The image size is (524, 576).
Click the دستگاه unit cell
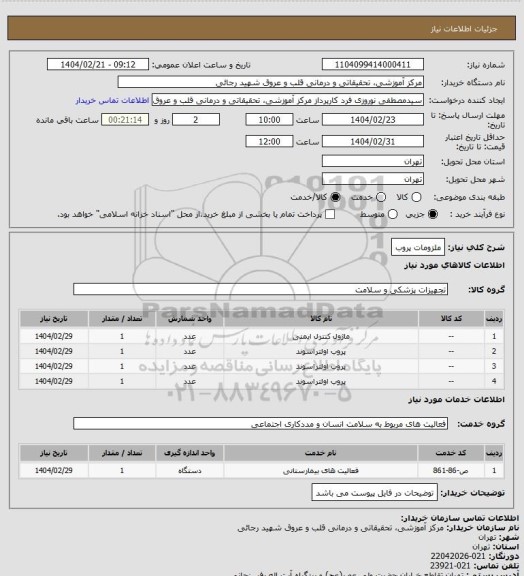point(189,471)
